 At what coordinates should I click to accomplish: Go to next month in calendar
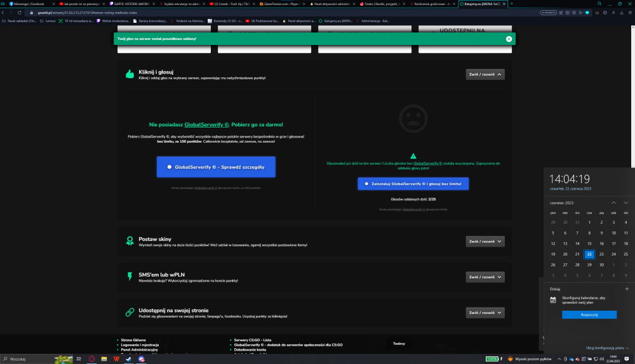point(625,203)
